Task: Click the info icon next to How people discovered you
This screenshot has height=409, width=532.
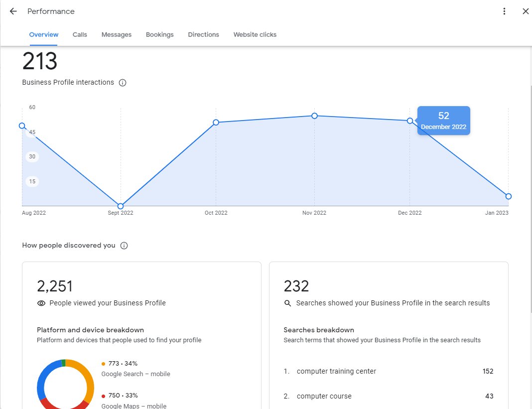Action: coord(125,245)
